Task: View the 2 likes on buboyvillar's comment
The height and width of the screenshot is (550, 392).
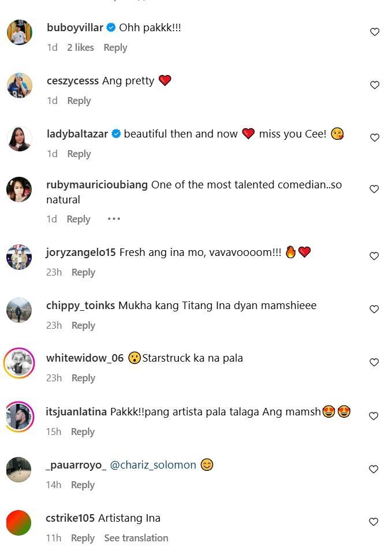Action: coord(80,47)
